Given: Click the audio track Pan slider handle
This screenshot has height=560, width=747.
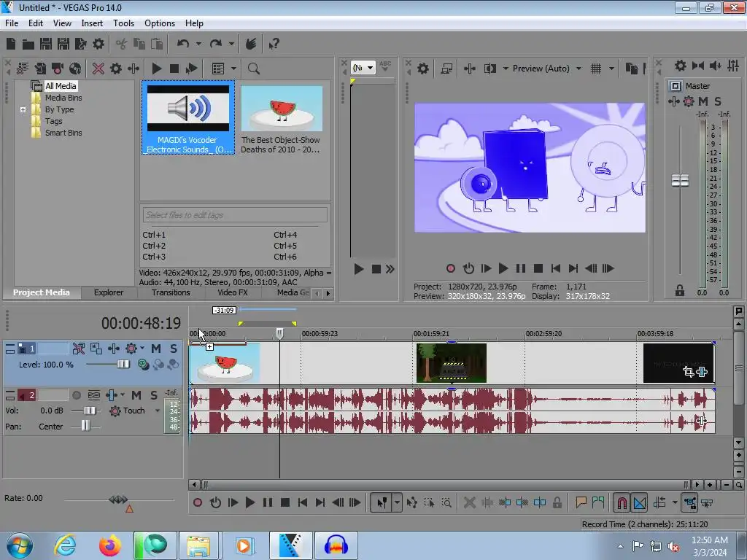Looking at the screenshot, I should [x=85, y=426].
